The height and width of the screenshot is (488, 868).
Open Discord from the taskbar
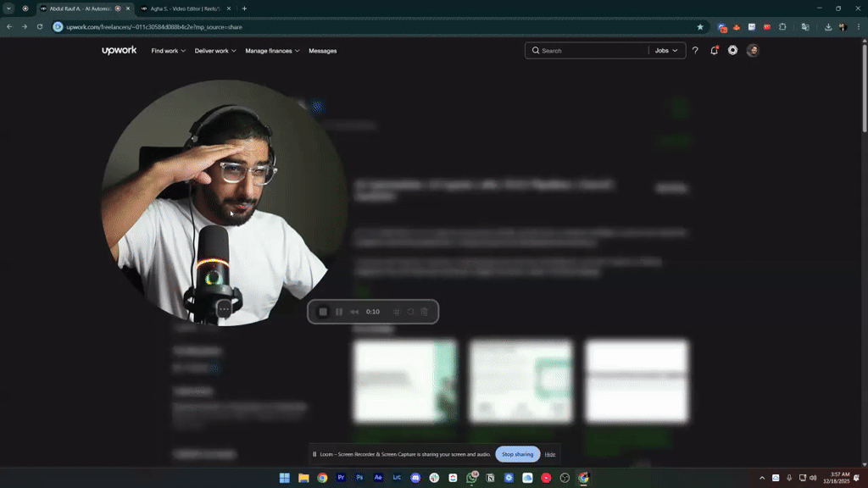(x=415, y=478)
